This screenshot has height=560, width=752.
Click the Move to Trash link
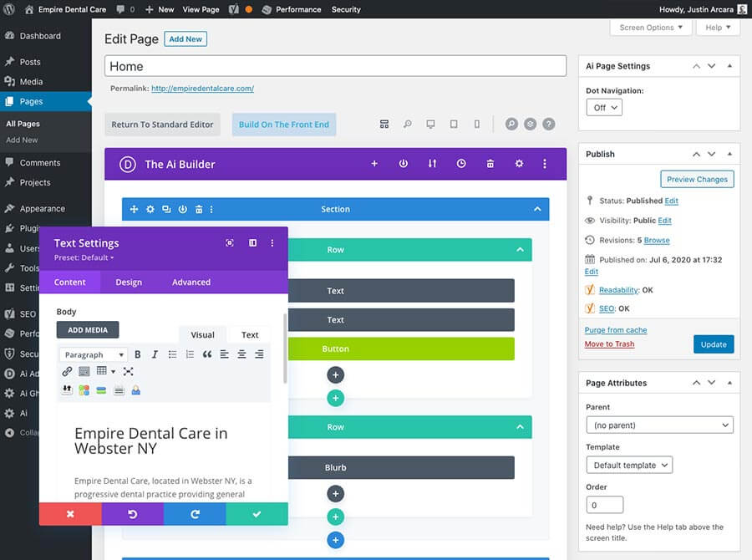click(x=609, y=344)
